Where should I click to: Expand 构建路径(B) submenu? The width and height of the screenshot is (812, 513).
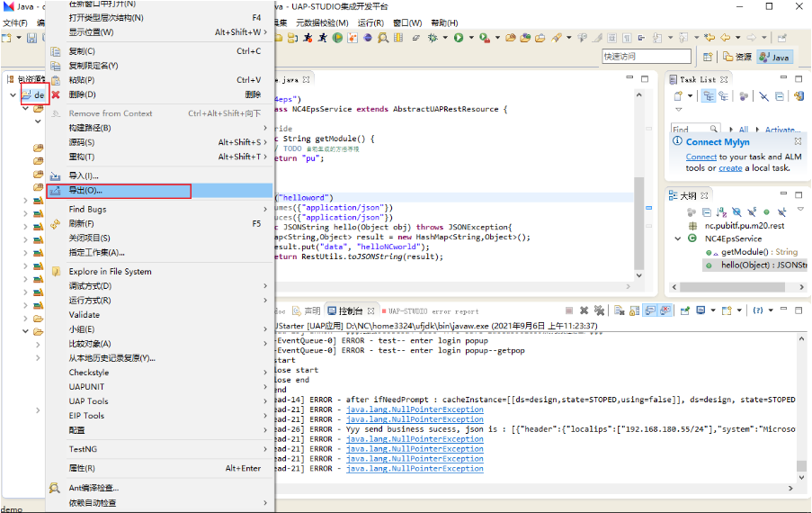click(x=265, y=128)
